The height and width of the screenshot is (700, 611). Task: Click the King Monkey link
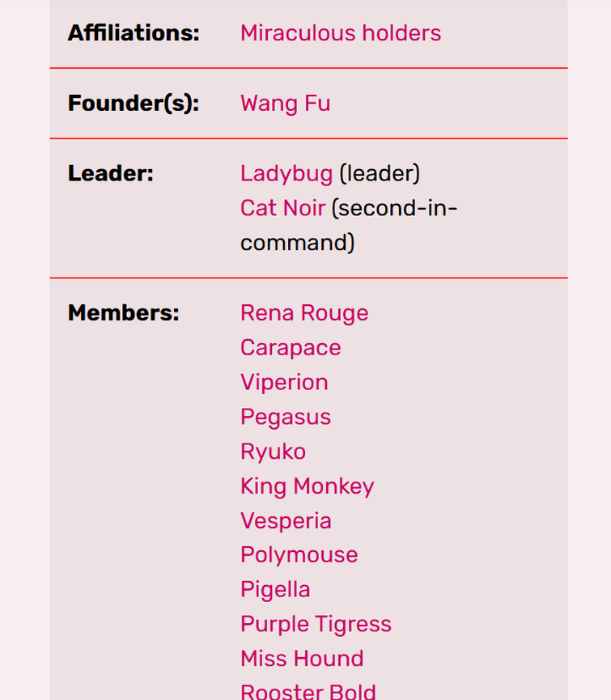click(307, 486)
